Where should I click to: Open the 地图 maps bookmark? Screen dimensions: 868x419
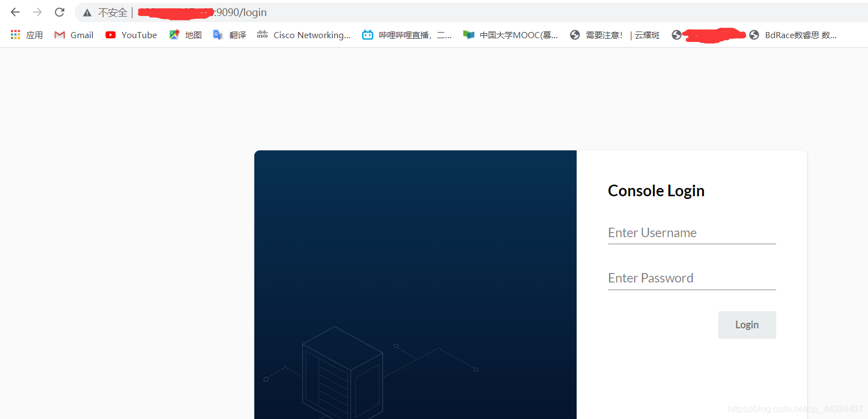pyautogui.click(x=185, y=35)
